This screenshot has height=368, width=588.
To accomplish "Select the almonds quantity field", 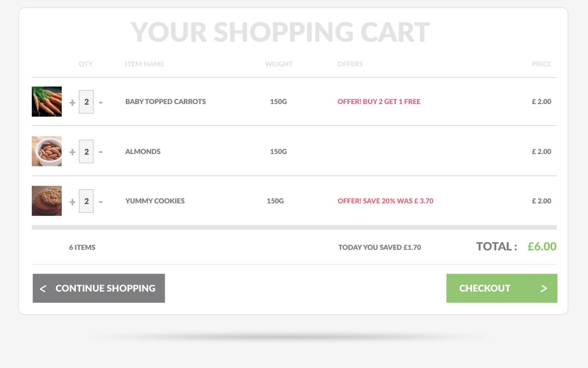I will coord(86,152).
